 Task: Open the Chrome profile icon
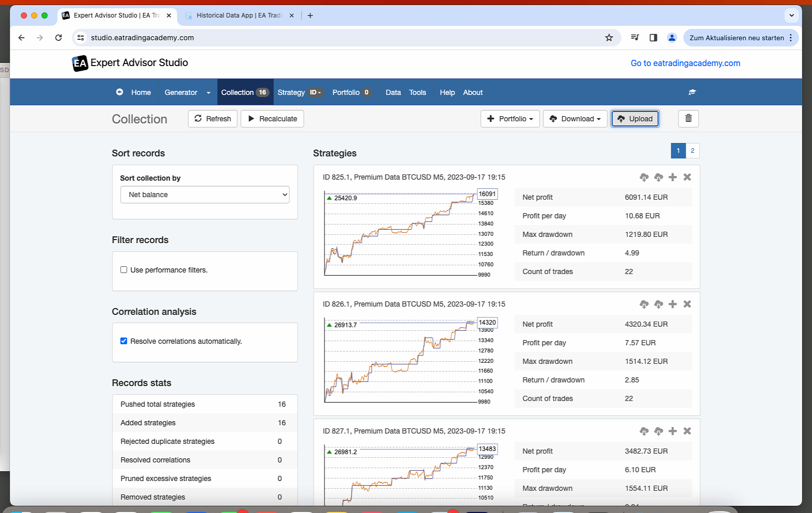[x=672, y=38]
